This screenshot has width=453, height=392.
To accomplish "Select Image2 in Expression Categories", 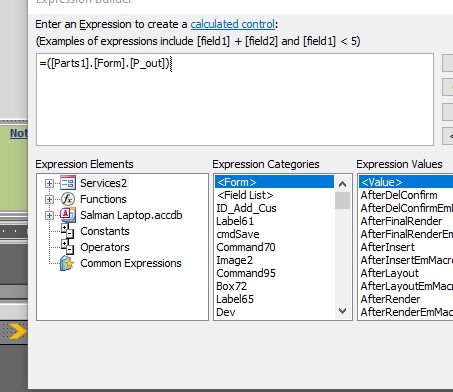I will tap(274, 260).
